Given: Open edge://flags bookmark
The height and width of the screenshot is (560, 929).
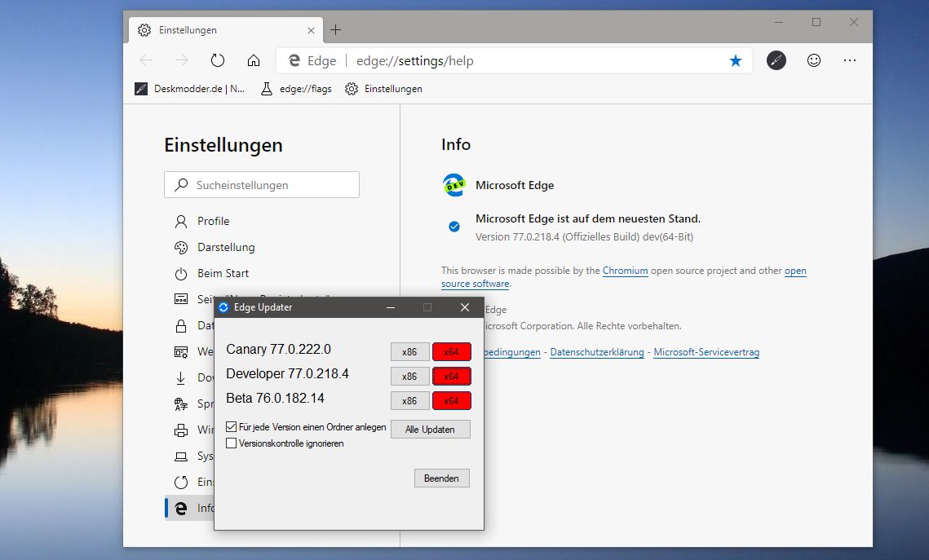Looking at the screenshot, I should [296, 89].
